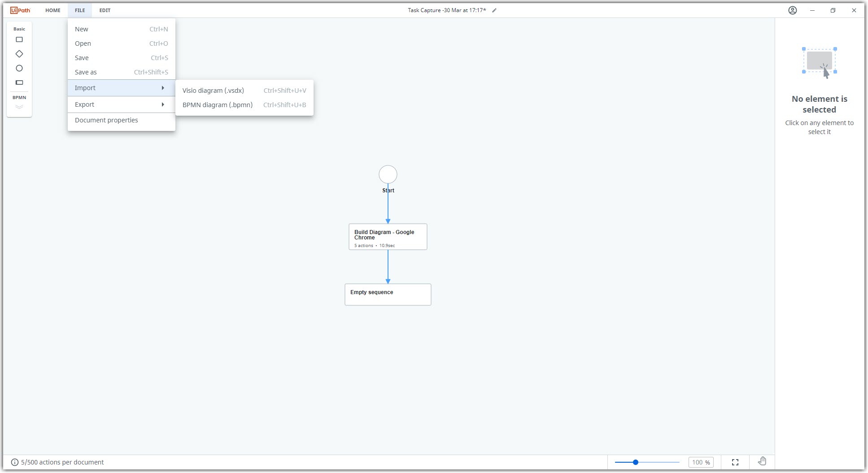Open the HOME menu
Image resolution: width=868 pixels, height=473 pixels.
point(52,10)
